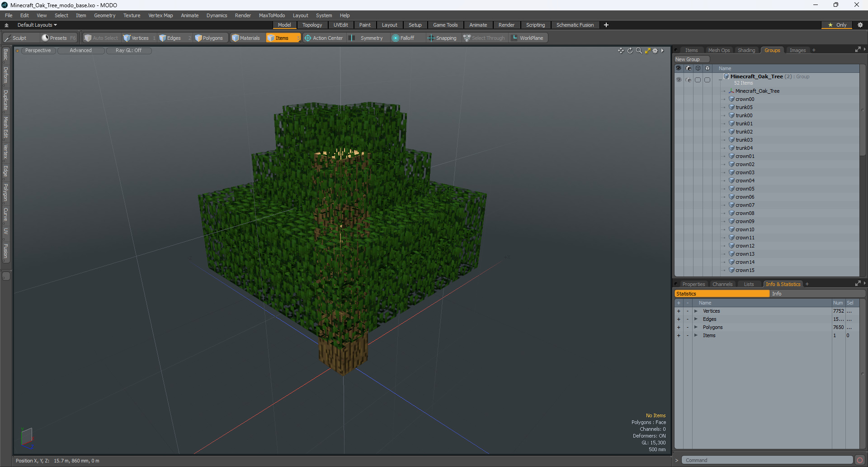Switch to the Shading panel tab
Screen dimensions: 868x467
click(746, 50)
